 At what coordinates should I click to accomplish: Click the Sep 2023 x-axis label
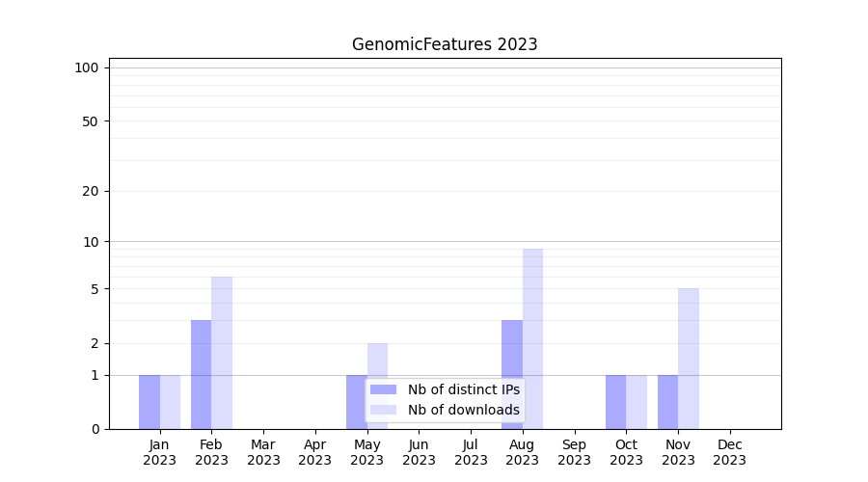pos(574,452)
